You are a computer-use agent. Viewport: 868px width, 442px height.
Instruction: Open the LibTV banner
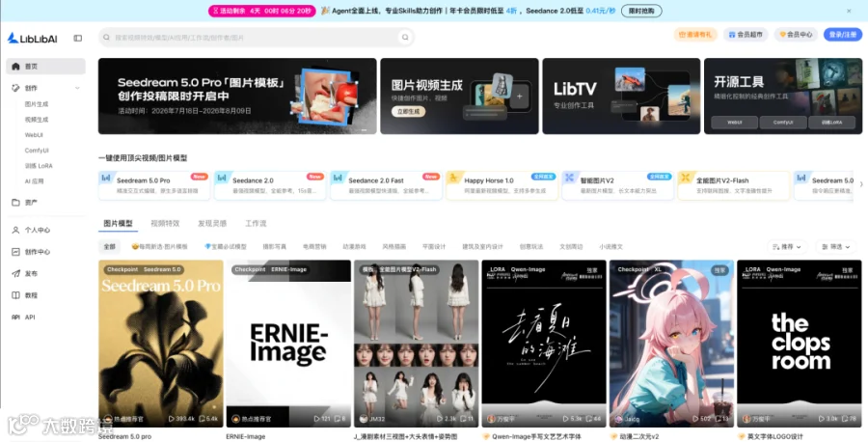point(621,96)
